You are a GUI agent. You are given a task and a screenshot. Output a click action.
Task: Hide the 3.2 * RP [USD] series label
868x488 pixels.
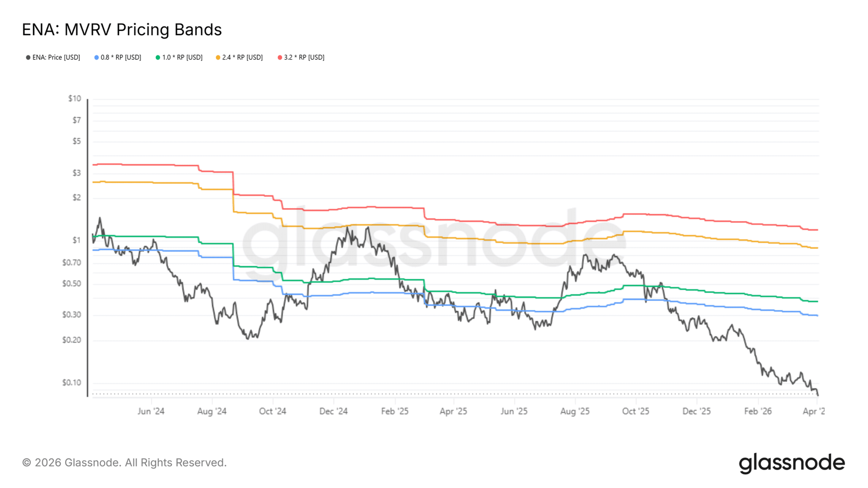point(304,57)
